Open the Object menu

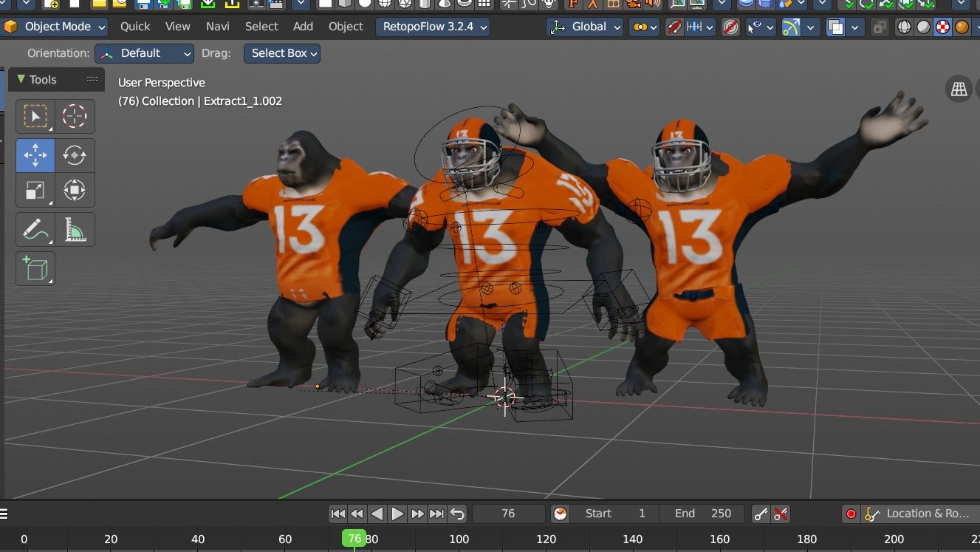click(346, 27)
